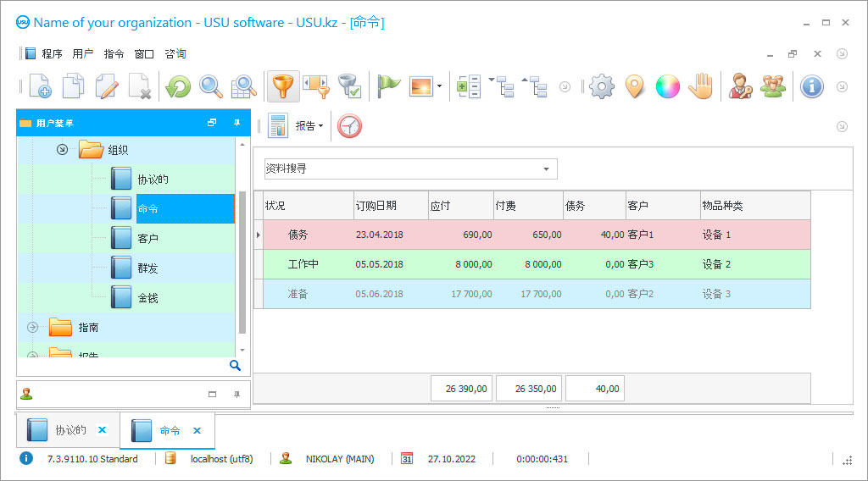The width and height of the screenshot is (868, 481).
Task: Click the magnifying glass search icon
Action: click(x=211, y=86)
